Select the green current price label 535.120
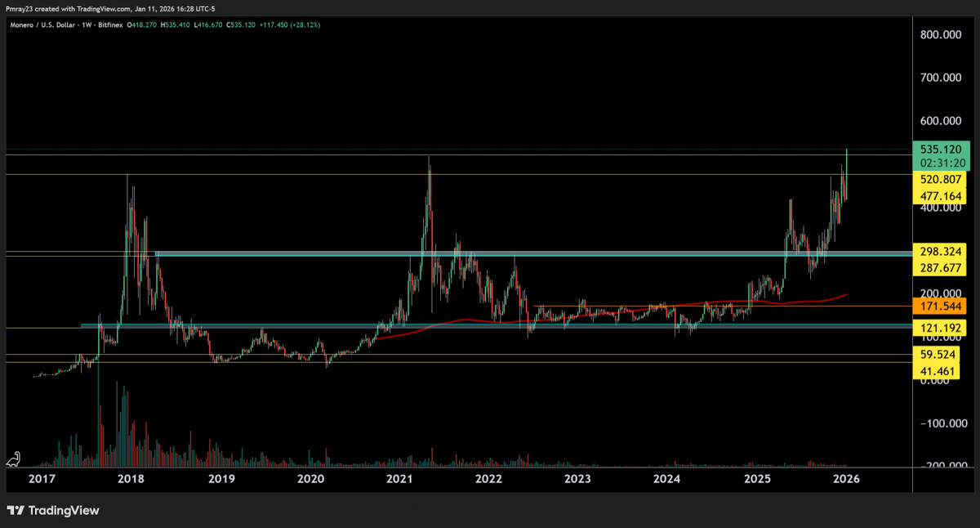 coord(939,150)
